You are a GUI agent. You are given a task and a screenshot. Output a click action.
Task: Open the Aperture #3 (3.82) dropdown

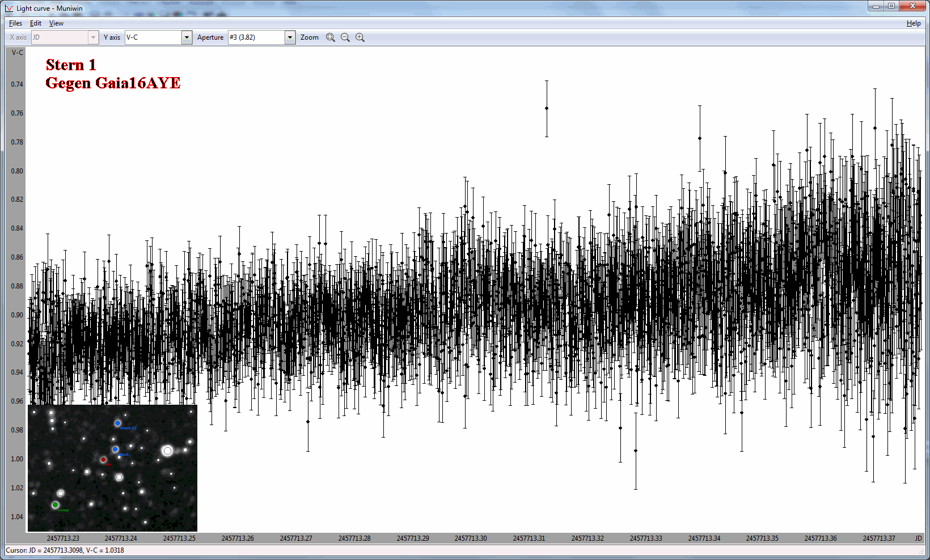tap(290, 37)
